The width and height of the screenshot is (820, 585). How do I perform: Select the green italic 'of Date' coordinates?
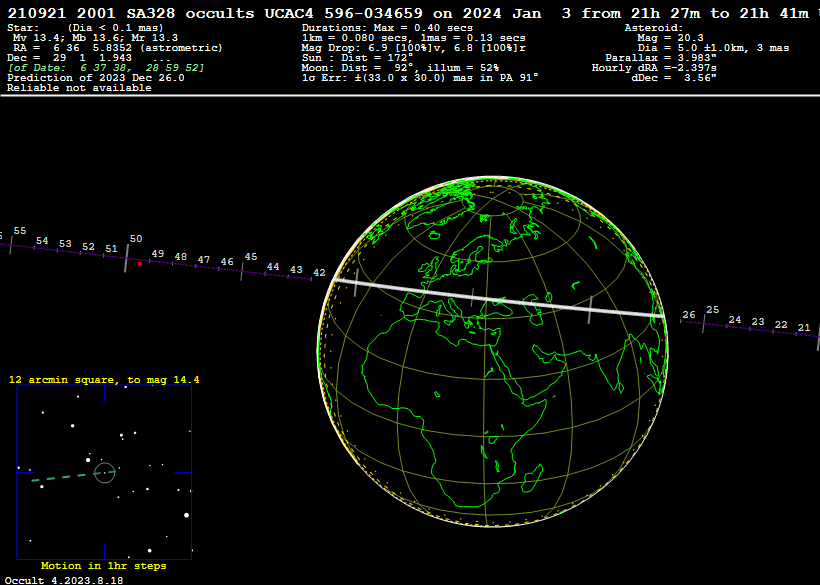click(106, 68)
